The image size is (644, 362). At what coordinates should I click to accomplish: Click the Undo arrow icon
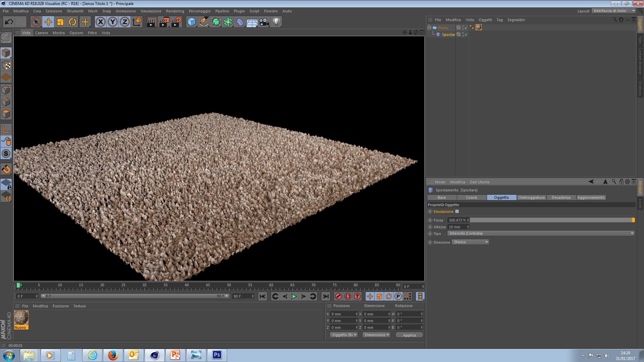point(9,22)
